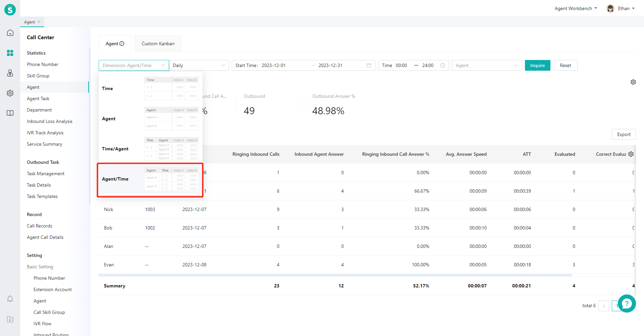Open the Dimension: Agent/Time dropdown

[x=134, y=65]
